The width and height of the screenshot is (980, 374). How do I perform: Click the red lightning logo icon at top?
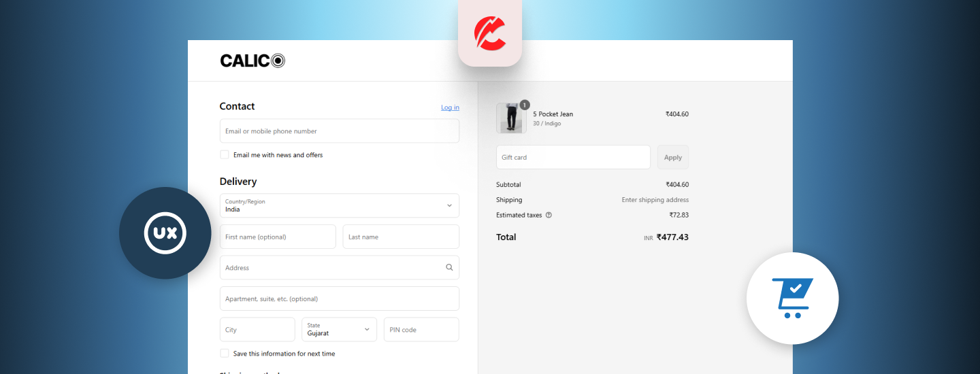pos(489,33)
